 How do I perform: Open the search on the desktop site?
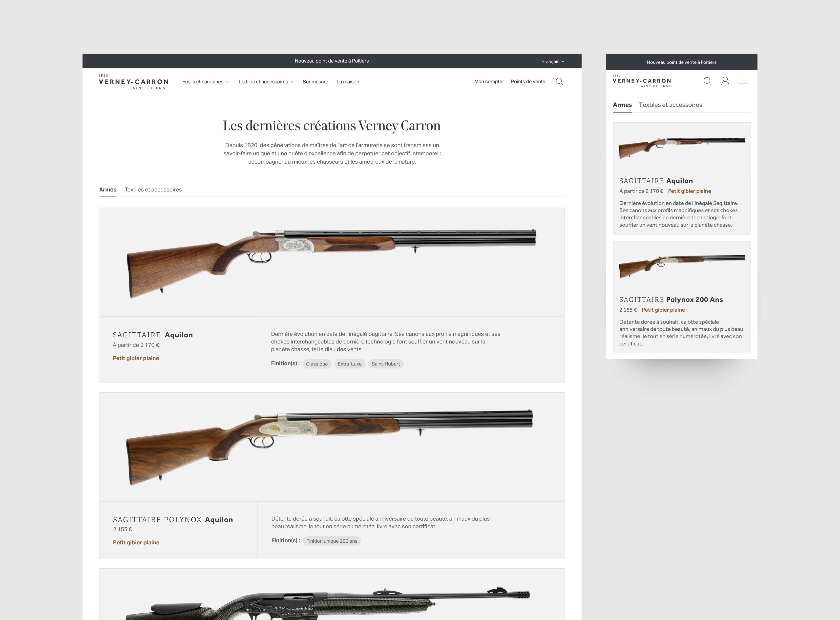(559, 82)
